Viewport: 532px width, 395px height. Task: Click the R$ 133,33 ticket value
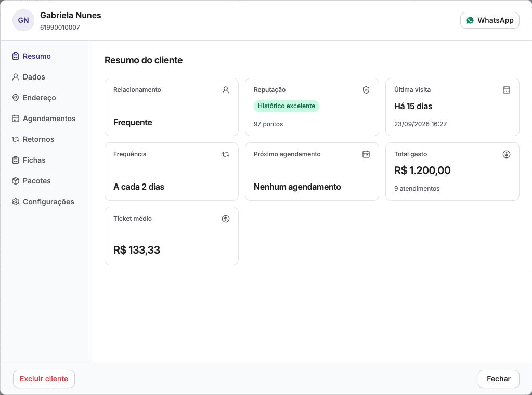137,250
